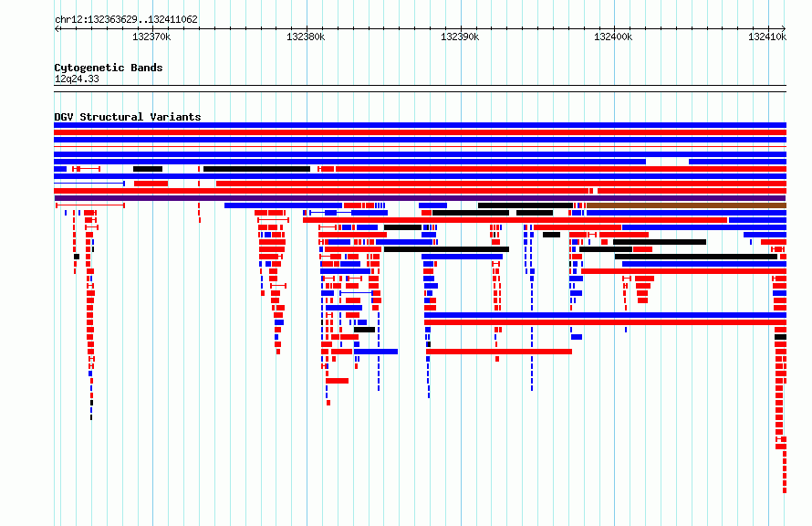The image size is (812, 526).
Task: Click the 132390k ruler label
Action: [459, 37]
